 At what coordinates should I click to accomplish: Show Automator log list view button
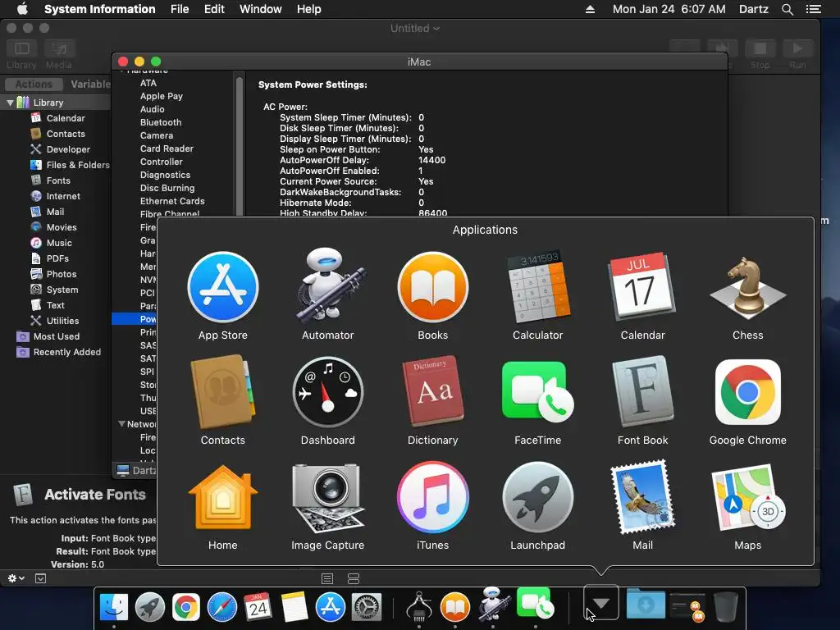pos(327,578)
